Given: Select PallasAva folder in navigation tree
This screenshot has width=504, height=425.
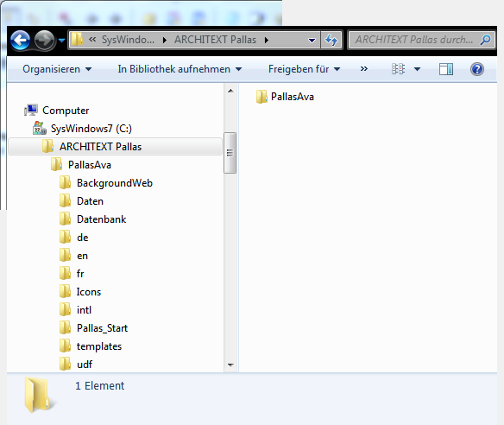Looking at the screenshot, I should (x=90, y=165).
